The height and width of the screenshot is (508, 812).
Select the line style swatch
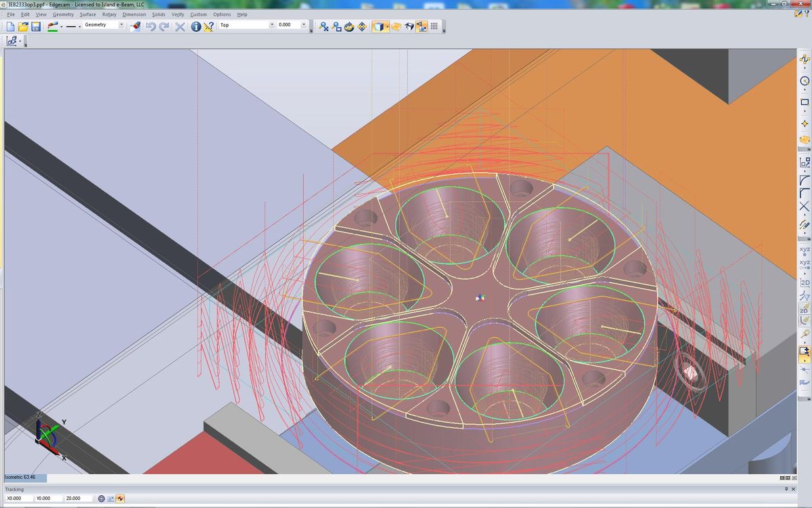tap(70, 26)
